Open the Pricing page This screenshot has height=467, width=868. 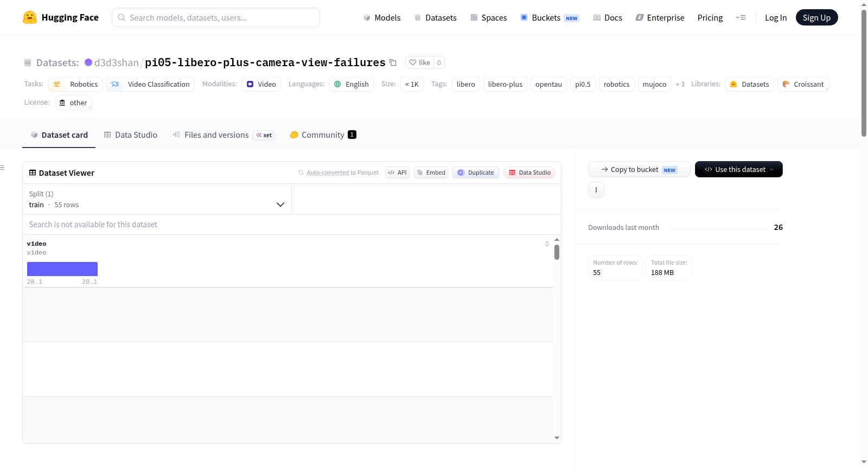pyautogui.click(x=710, y=17)
